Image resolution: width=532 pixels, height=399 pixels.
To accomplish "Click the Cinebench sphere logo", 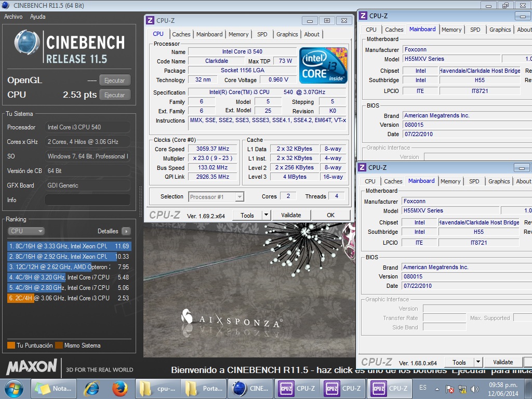I will pyautogui.click(x=27, y=43).
